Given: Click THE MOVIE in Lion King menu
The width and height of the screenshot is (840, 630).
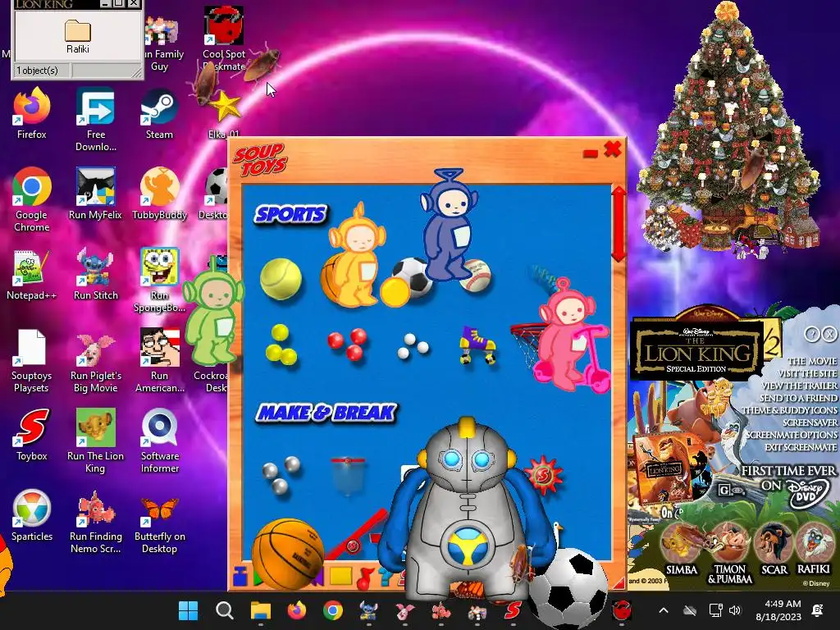Looking at the screenshot, I should coord(811,361).
